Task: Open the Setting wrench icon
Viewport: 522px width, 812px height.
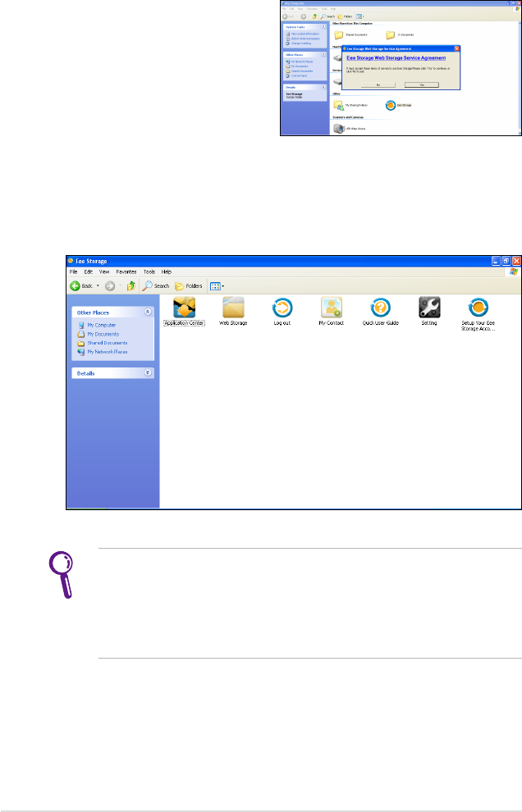Action: (429, 308)
